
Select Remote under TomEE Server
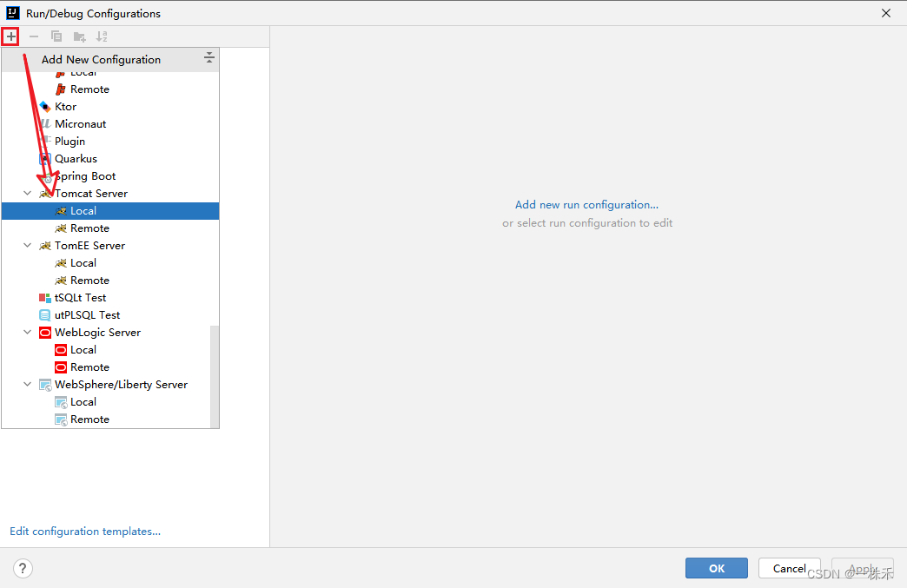coord(110,281)
